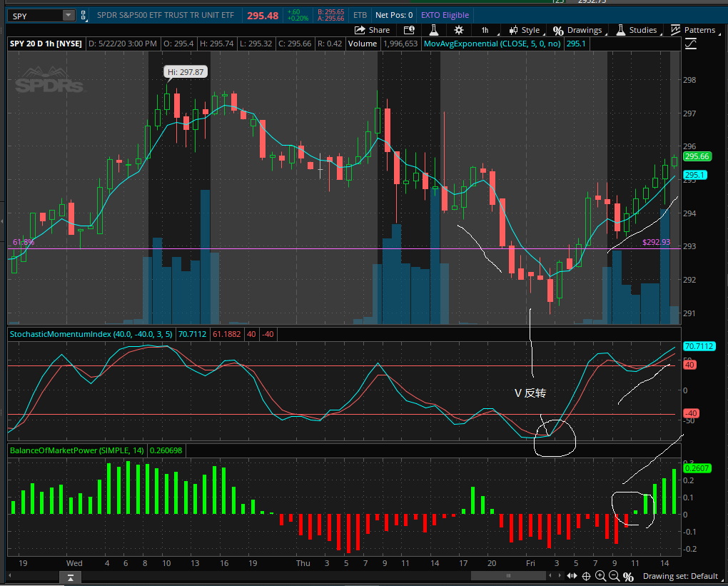Click the 'R: 0.42' range value

pos(329,44)
